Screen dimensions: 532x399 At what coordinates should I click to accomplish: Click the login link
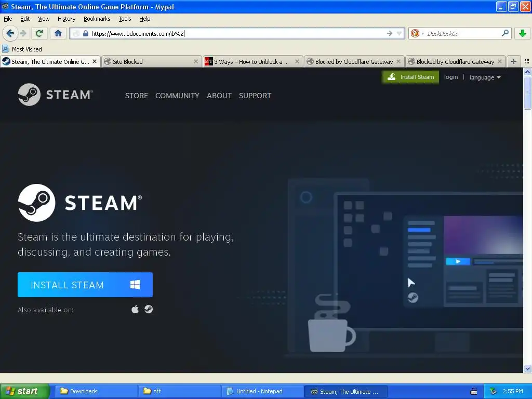point(451,77)
